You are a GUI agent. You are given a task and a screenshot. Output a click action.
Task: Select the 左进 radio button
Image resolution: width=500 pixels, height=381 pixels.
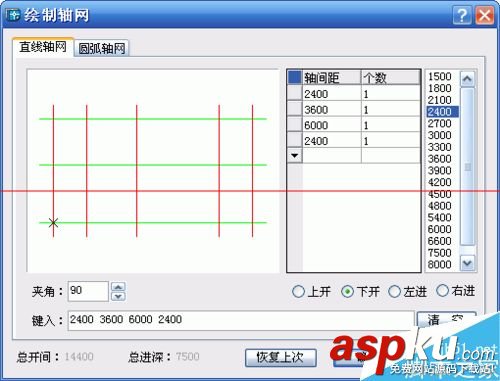pyautogui.click(x=407, y=292)
